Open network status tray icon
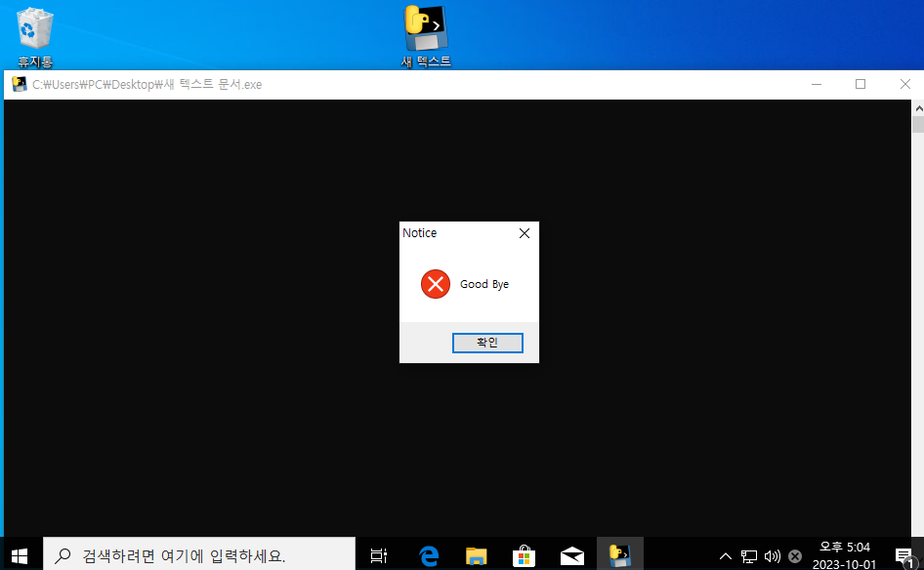The height and width of the screenshot is (570, 924). tap(749, 556)
